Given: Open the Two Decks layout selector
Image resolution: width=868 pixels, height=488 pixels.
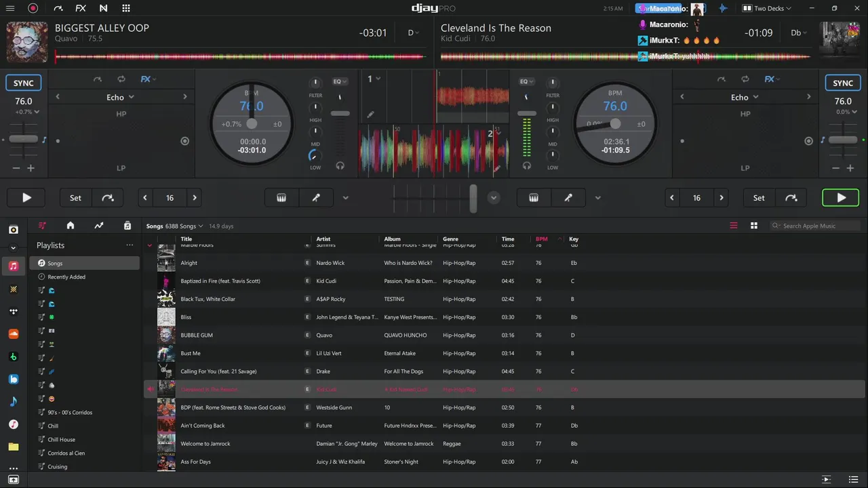Looking at the screenshot, I should pos(768,8).
